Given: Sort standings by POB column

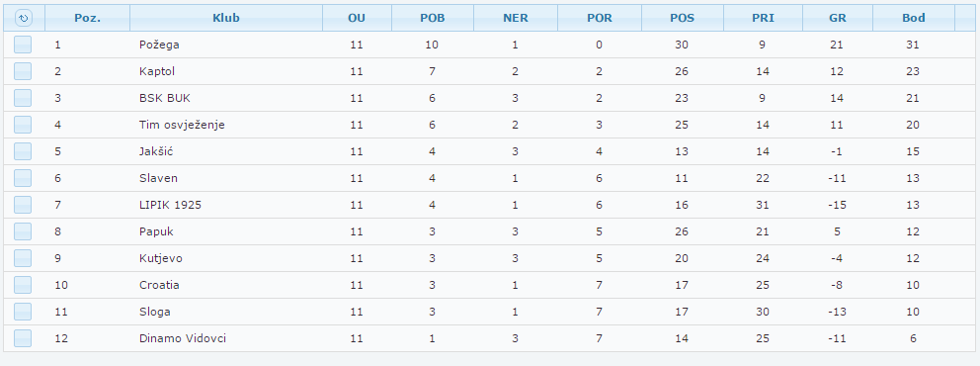Looking at the screenshot, I should (x=433, y=18).
